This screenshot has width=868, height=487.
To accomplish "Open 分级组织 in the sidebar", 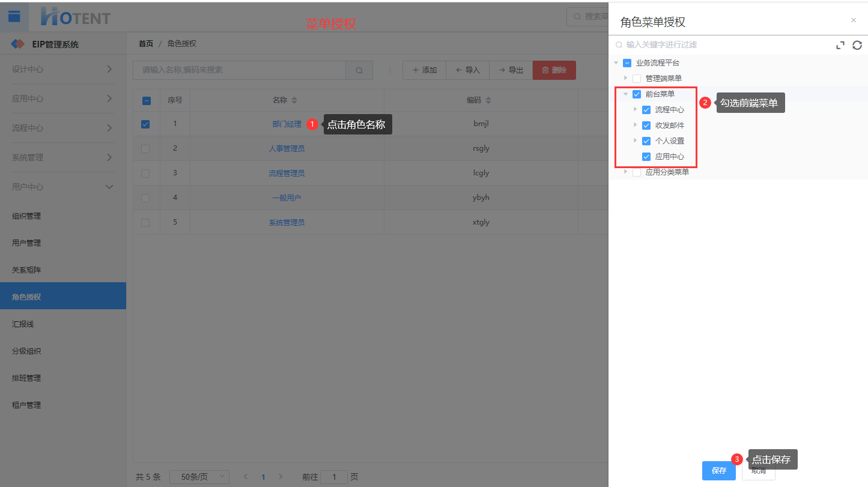I will (x=63, y=351).
